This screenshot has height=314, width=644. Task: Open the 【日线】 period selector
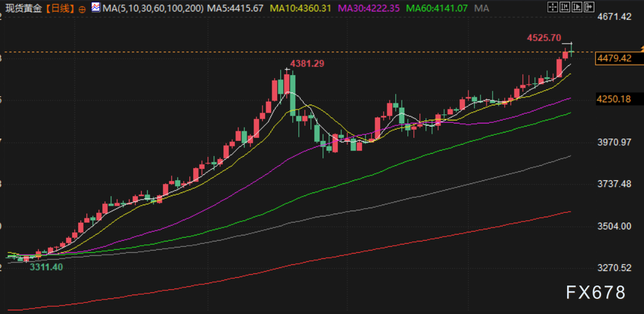pos(61,8)
